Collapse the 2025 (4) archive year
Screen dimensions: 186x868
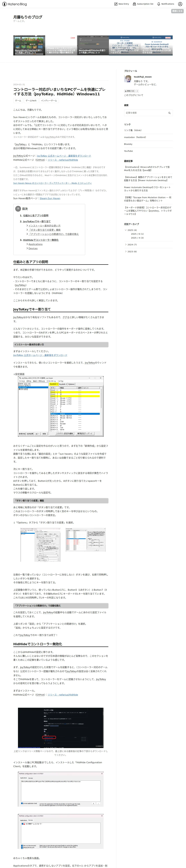[126, 230]
